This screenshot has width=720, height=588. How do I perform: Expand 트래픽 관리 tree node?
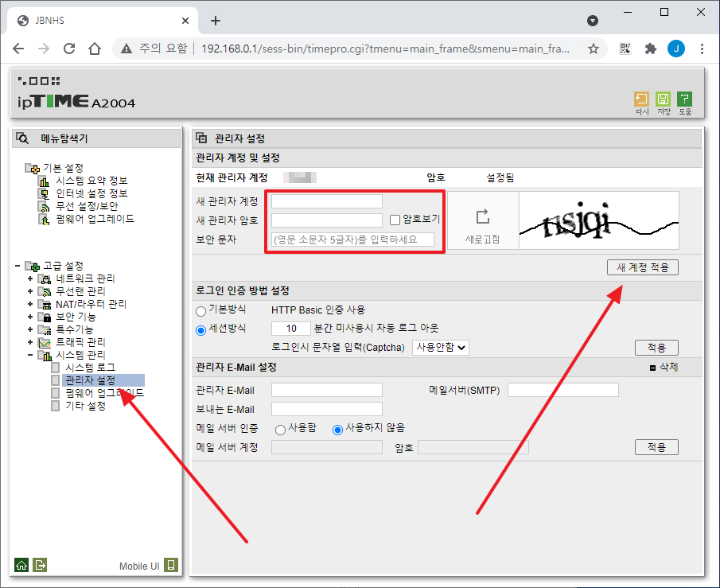click(30, 342)
